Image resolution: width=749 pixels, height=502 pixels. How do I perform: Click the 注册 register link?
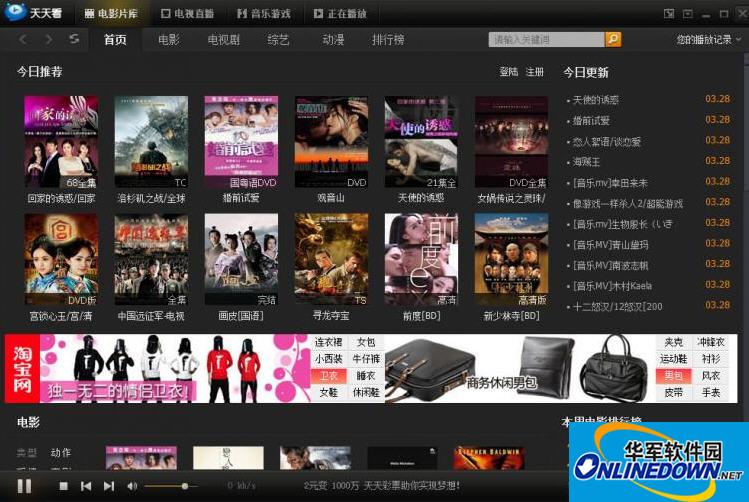click(x=535, y=72)
